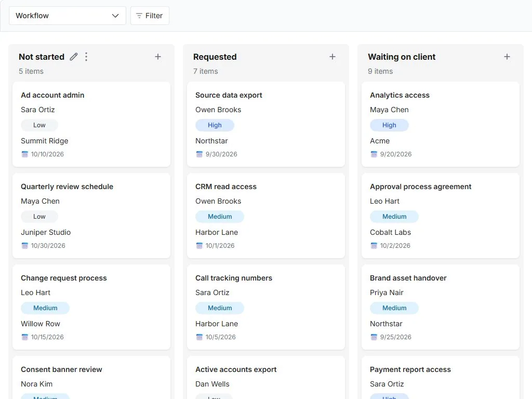532x399 pixels.
Task: Click calendar icon on Analytics access card
Action: tap(374, 154)
